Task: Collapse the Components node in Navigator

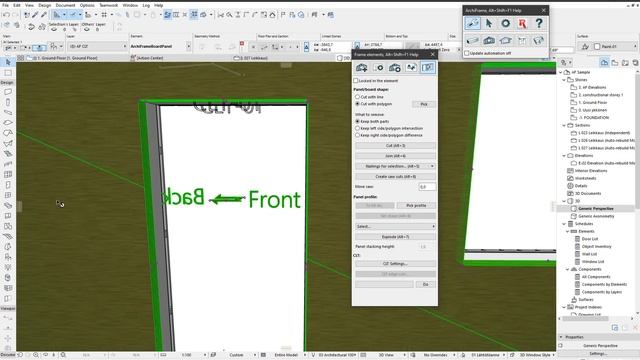Action: 567,269
